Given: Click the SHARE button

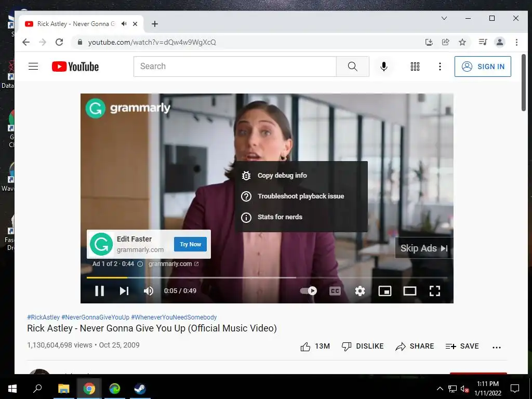Looking at the screenshot, I should [x=415, y=347].
